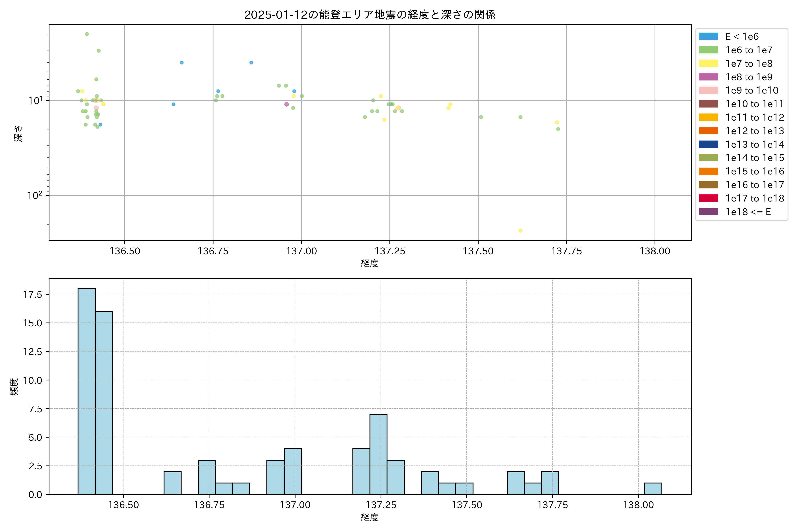Click the pink '1e9 to 1e10' legend swatch

(708, 90)
